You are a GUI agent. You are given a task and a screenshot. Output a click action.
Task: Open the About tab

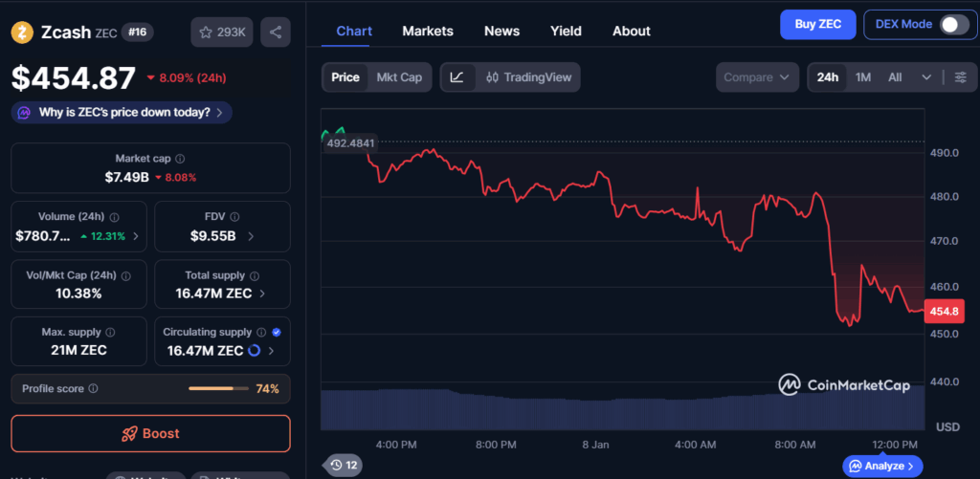tap(632, 32)
